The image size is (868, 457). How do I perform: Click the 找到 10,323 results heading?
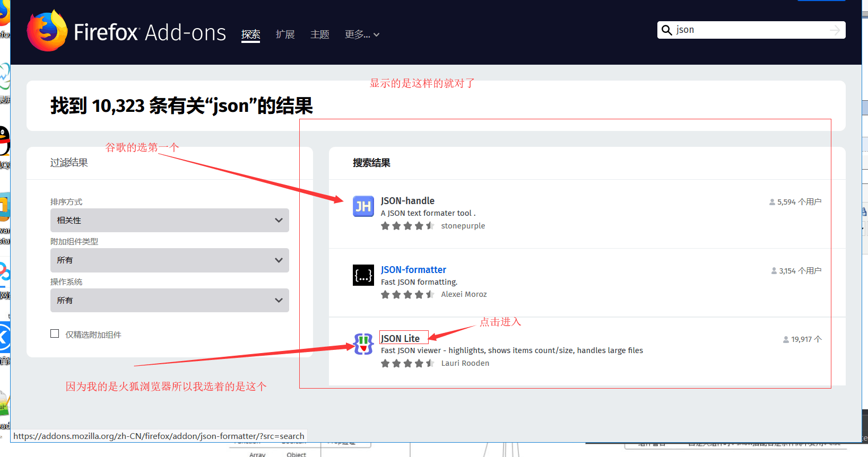(181, 106)
